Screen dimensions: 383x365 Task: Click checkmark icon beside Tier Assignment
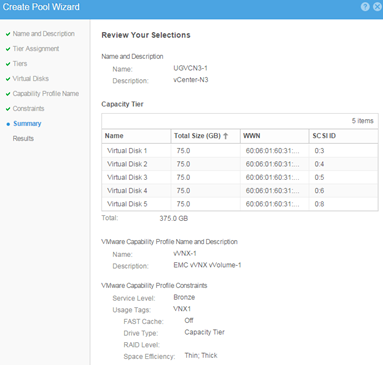click(x=8, y=49)
